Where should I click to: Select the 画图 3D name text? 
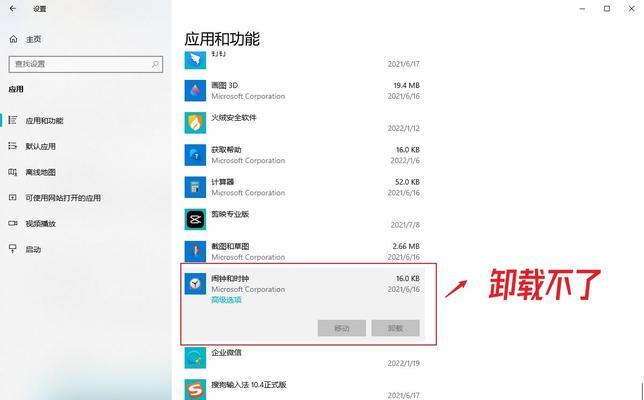[225, 85]
